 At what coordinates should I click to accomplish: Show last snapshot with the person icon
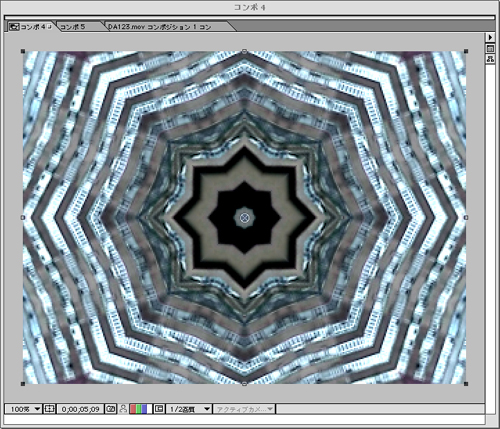click(x=123, y=409)
